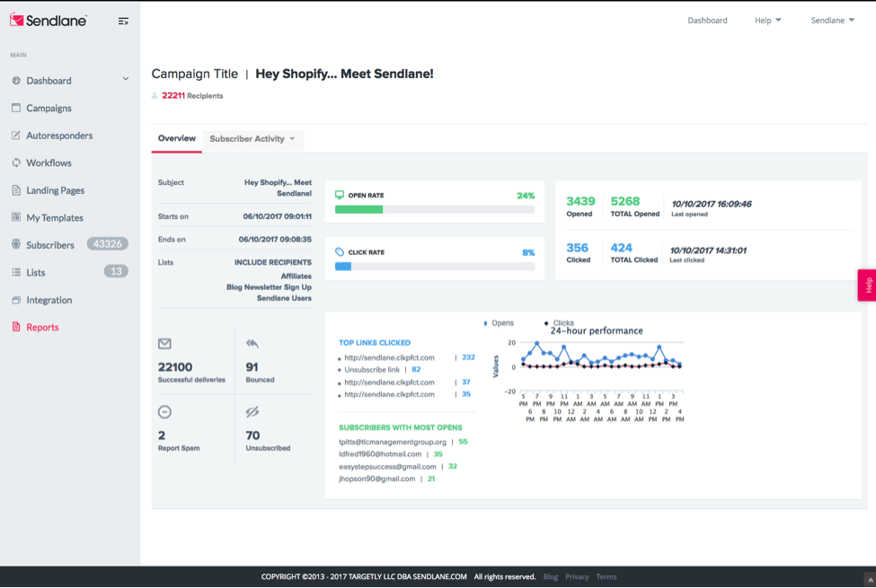Click the Subscribers people icon
Image resolution: width=876 pixels, height=588 pixels.
click(16, 244)
